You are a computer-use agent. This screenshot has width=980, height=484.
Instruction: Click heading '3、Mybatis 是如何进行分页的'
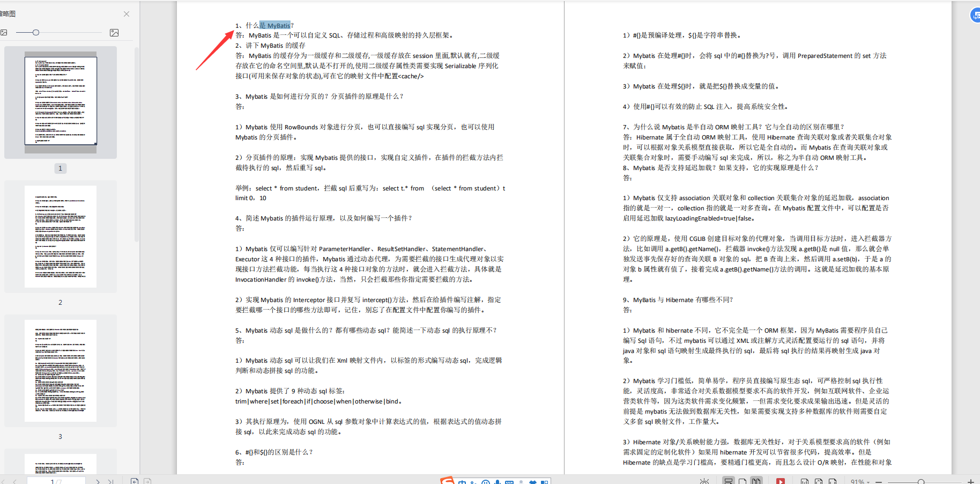[319, 97]
